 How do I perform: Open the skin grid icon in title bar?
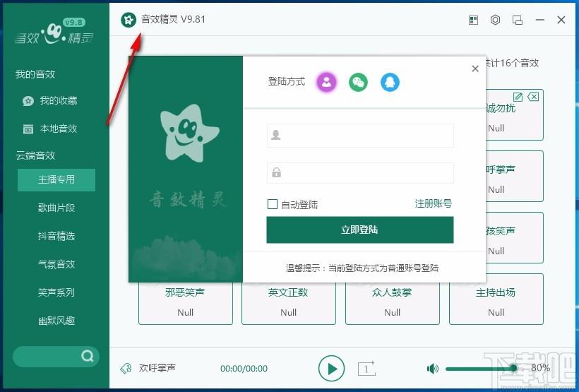click(x=473, y=20)
